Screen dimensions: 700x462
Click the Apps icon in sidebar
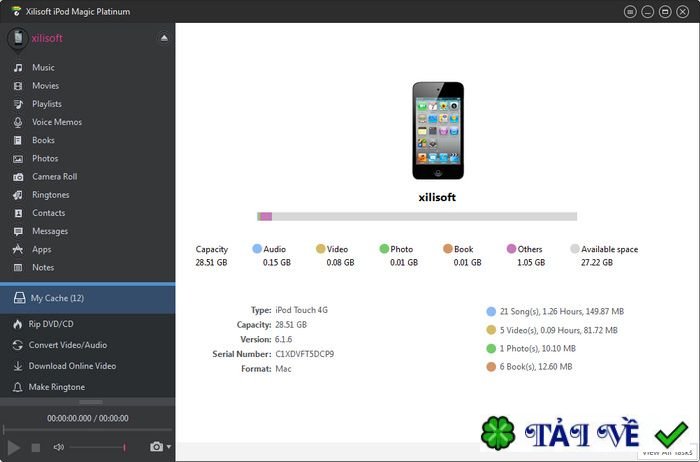[x=18, y=250]
